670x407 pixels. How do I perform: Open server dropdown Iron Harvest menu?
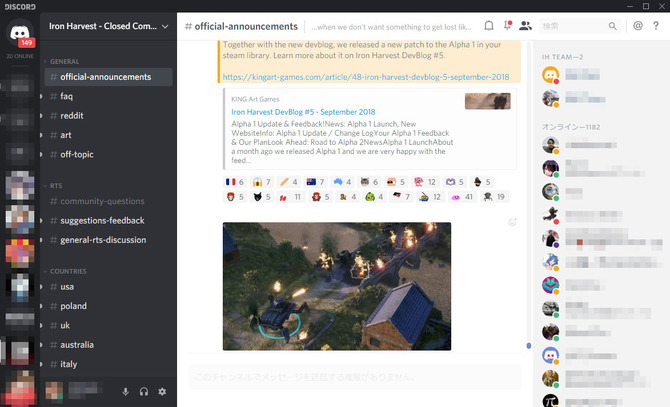[x=108, y=26]
